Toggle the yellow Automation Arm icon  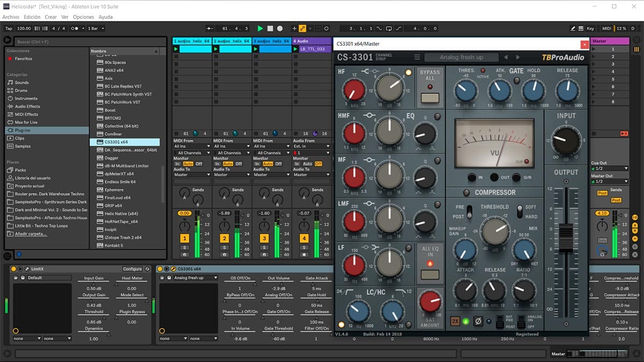(302, 28)
